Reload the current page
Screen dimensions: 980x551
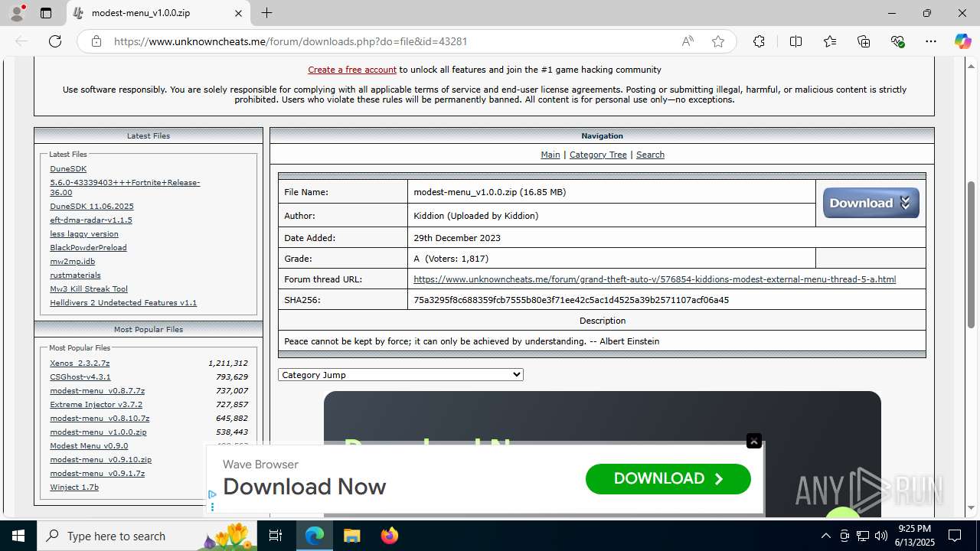(55, 41)
